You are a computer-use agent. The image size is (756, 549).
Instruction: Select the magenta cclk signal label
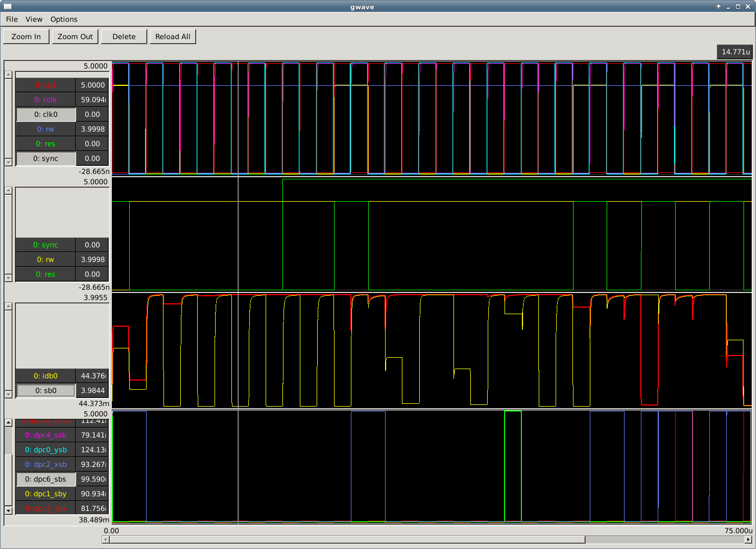[46, 100]
